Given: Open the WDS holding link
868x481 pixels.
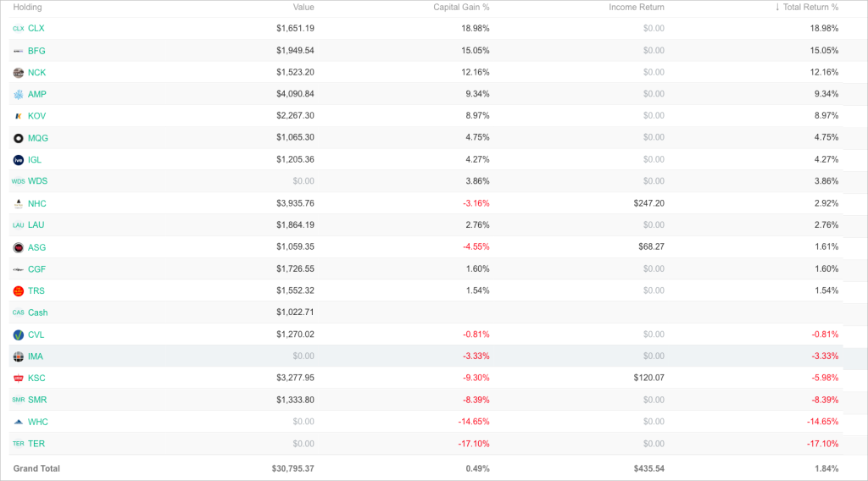Looking at the screenshot, I should pyautogui.click(x=37, y=180).
